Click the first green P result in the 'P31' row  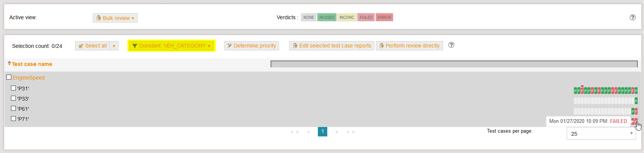[575, 91]
